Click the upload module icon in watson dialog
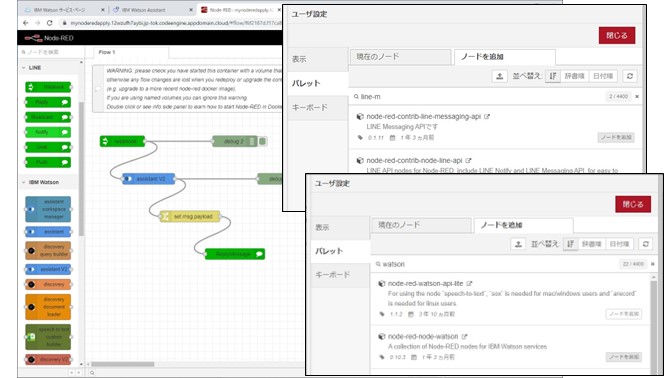 click(518, 244)
